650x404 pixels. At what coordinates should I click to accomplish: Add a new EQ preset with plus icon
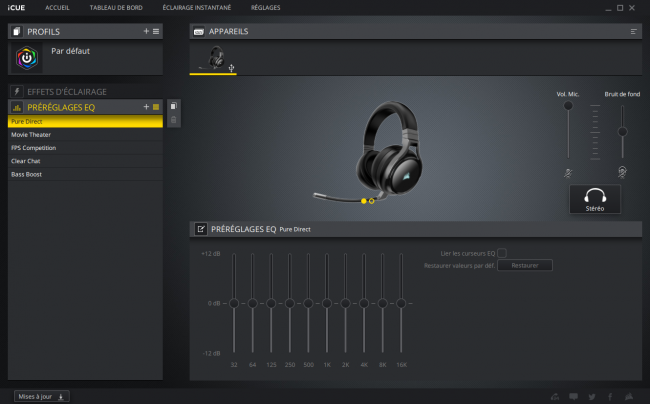(x=146, y=107)
